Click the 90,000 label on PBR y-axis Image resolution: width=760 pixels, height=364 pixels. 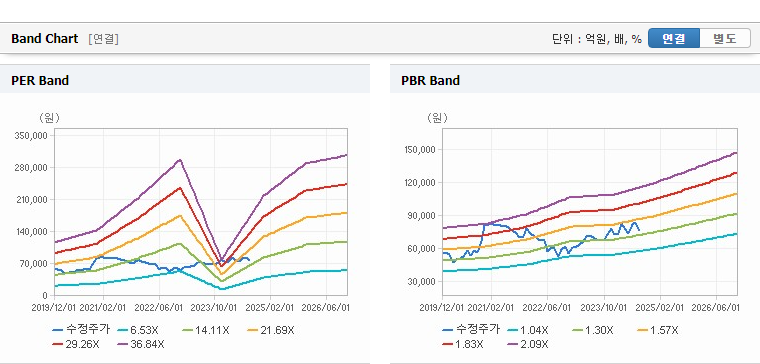(422, 216)
